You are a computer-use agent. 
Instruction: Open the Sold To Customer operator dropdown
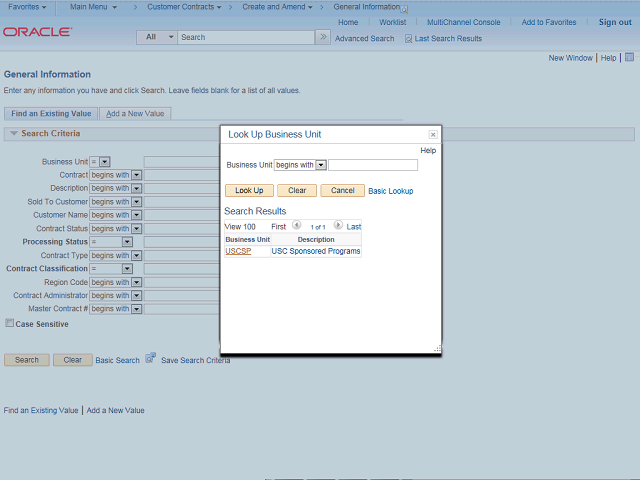(137, 202)
